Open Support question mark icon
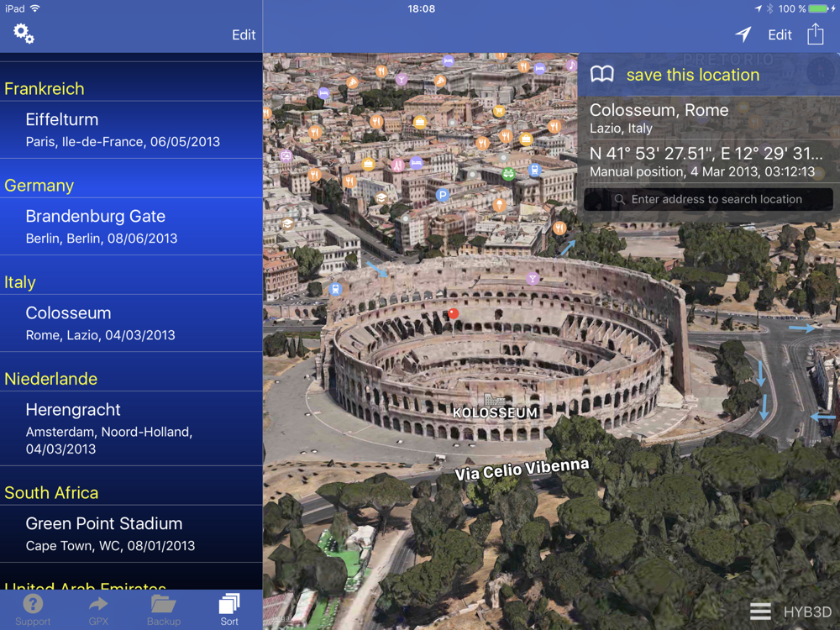The height and width of the screenshot is (630, 840). pos(33,604)
